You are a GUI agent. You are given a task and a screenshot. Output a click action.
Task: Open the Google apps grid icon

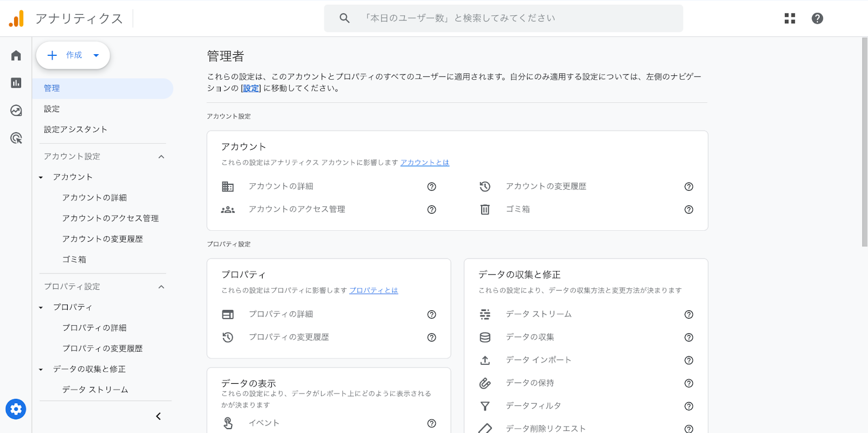coord(790,18)
